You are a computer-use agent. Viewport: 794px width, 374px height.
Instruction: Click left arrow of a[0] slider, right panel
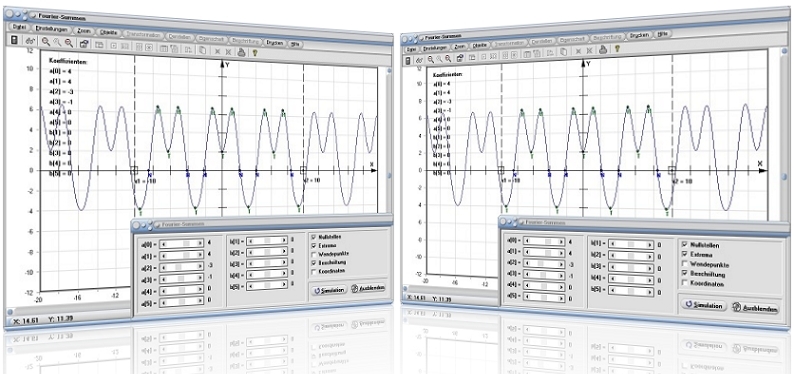527,241
